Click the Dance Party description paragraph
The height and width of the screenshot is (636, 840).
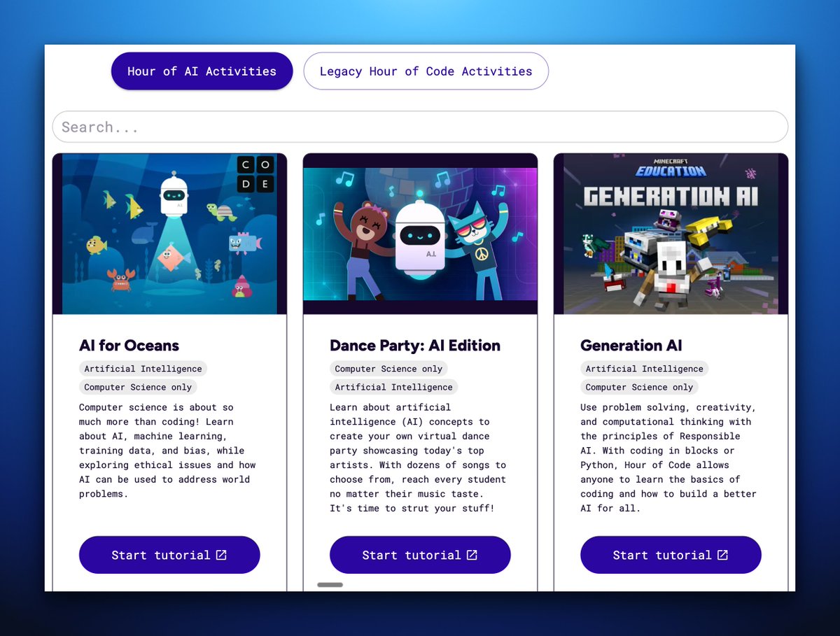click(419, 458)
